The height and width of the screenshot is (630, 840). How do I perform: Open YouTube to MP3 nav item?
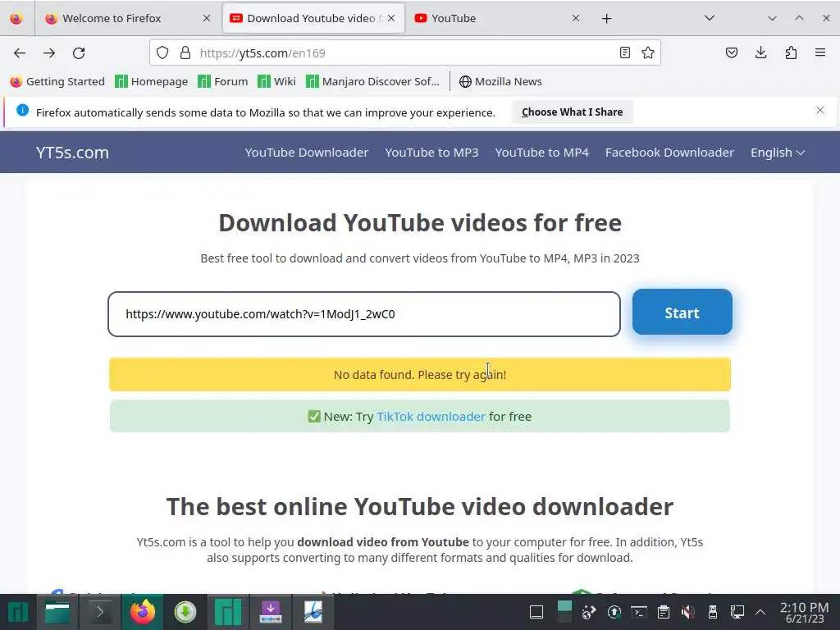[x=431, y=153]
